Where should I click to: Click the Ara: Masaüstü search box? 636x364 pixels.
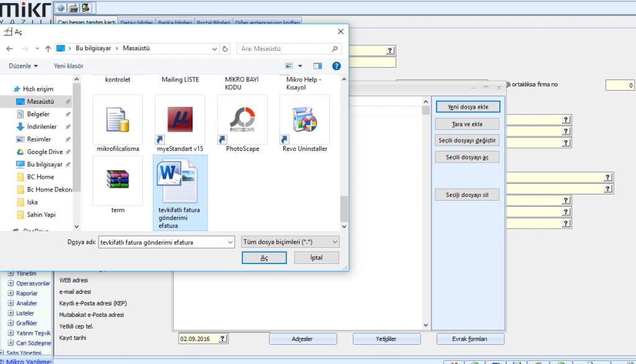(x=290, y=48)
